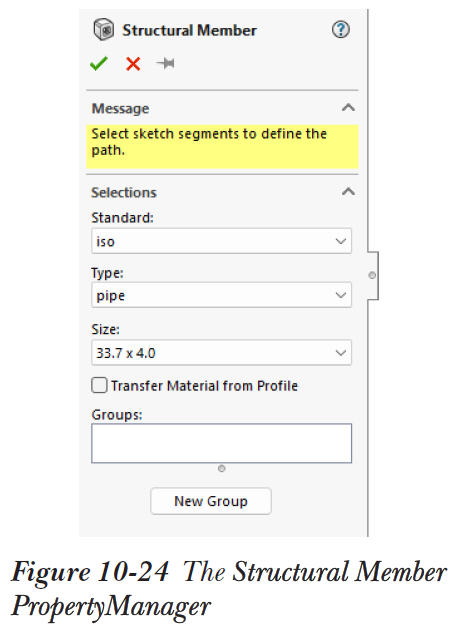Collapse the Selections section
The width and height of the screenshot is (462, 640).
pos(348,191)
